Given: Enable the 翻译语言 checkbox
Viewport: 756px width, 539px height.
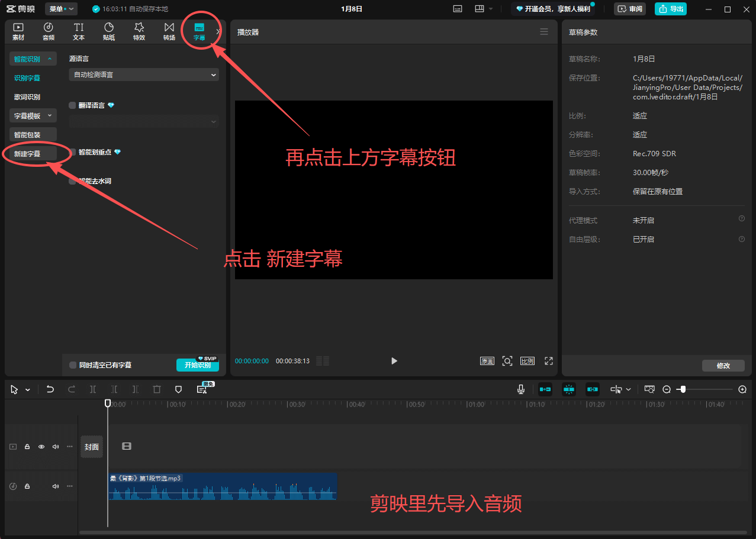Looking at the screenshot, I should [x=73, y=105].
